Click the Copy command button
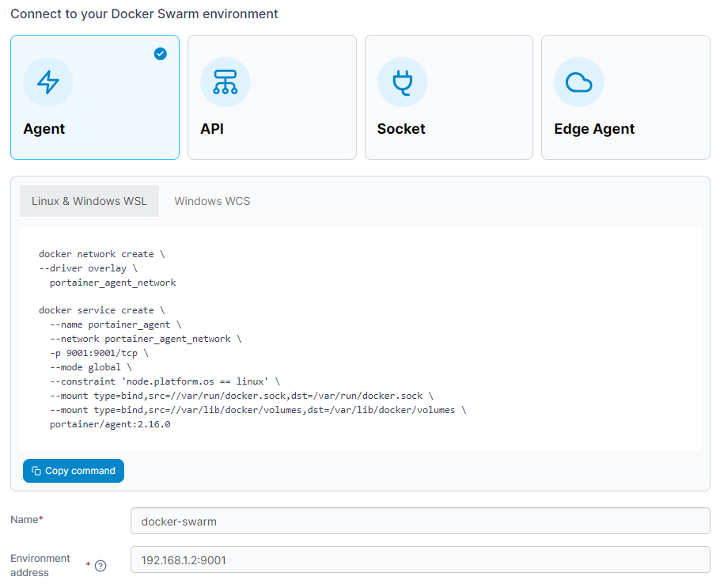 [74, 471]
